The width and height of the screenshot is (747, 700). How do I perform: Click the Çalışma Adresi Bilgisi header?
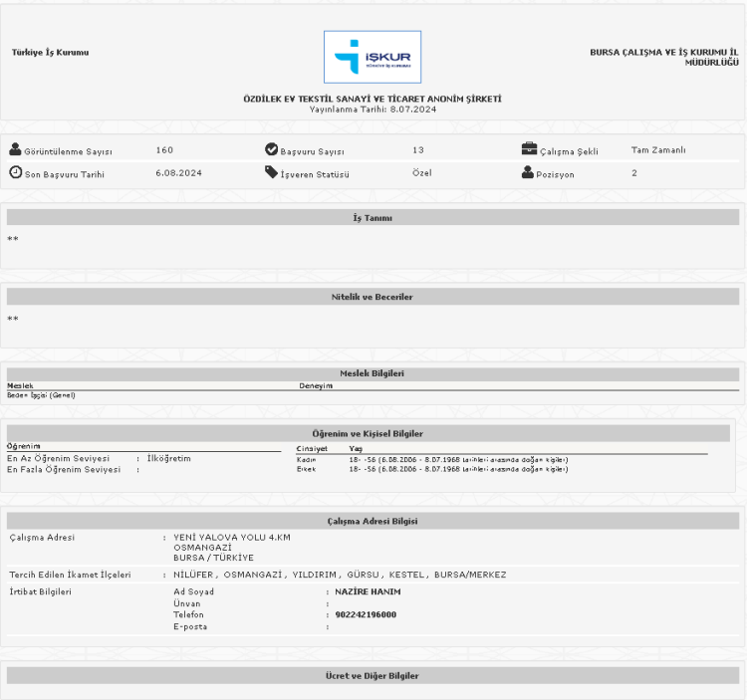click(x=373, y=520)
